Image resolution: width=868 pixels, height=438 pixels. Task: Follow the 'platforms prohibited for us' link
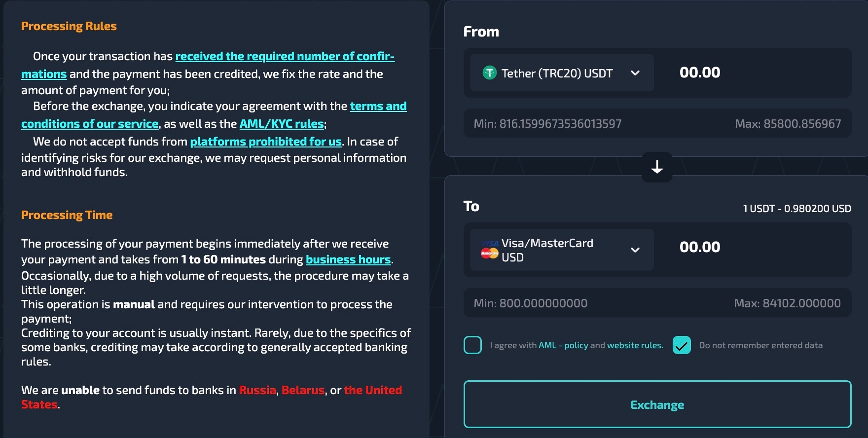coord(266,142)
